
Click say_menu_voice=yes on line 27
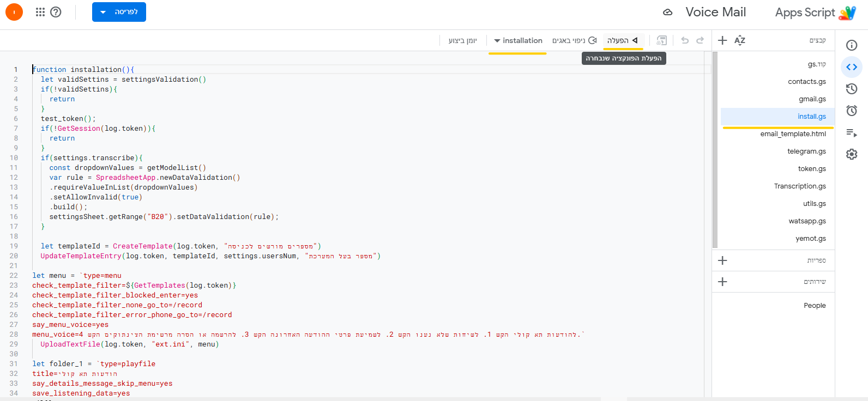pyautogui.click(x=70, y=324)
